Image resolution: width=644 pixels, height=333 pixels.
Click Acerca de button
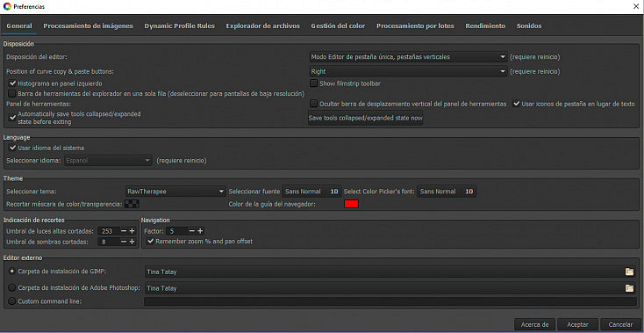pyautogui.click(x=534, y=324)
